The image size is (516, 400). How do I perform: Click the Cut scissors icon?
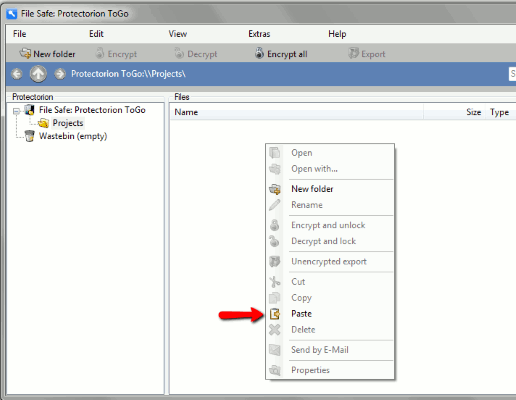pos(275,282)
